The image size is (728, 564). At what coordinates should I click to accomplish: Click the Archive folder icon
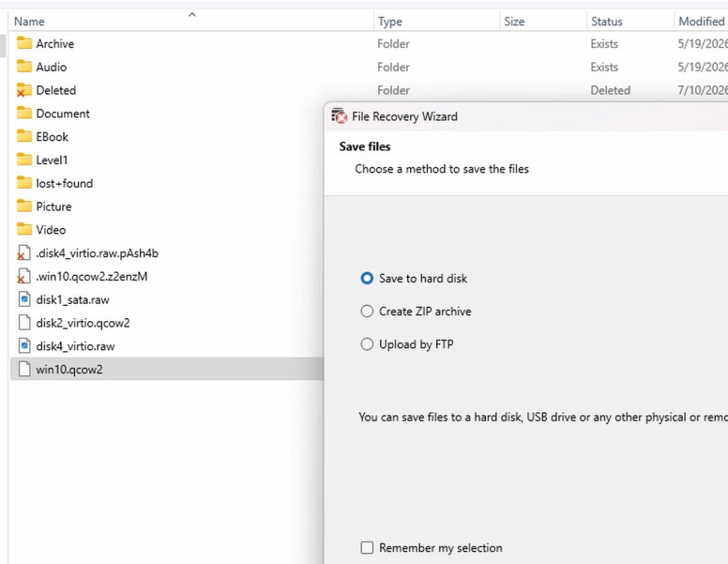24,43
